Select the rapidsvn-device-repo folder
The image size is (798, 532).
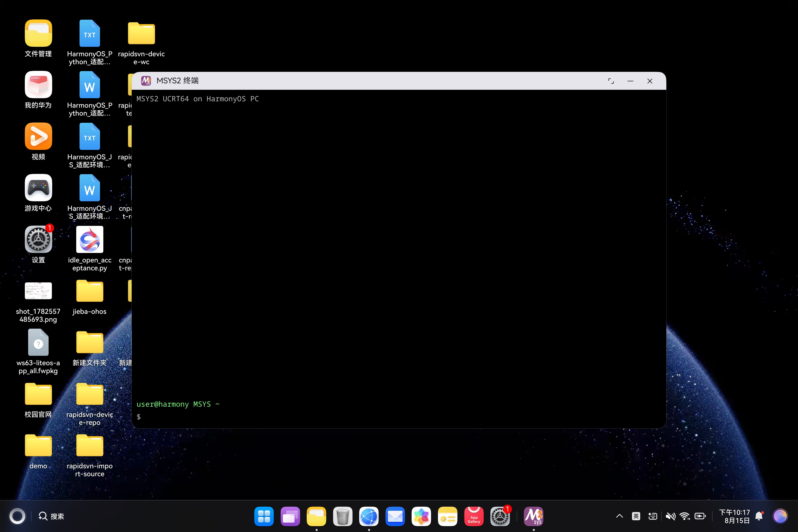click(90, 394)
